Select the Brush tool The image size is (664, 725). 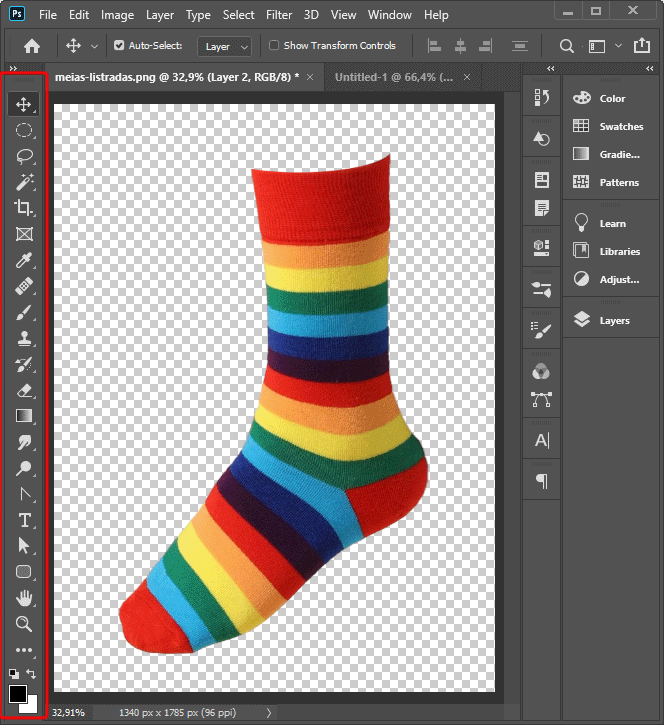click(x=24, y=313)
